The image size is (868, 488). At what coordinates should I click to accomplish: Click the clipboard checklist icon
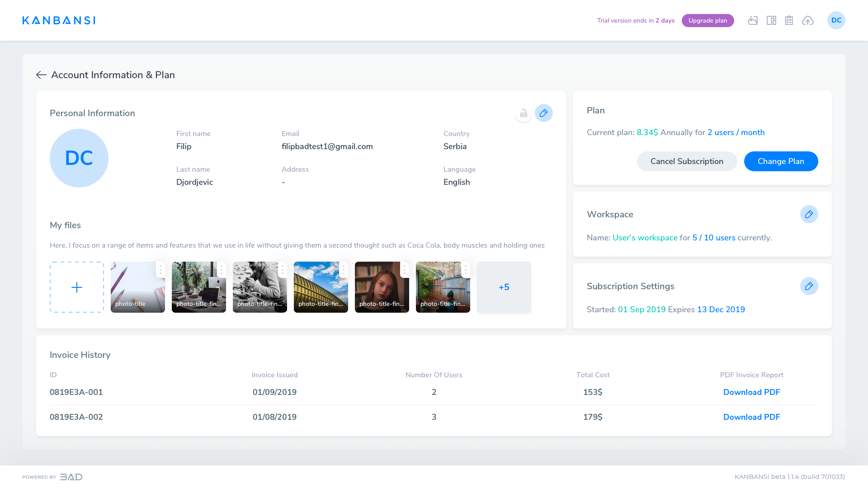[x=789, y=20]
